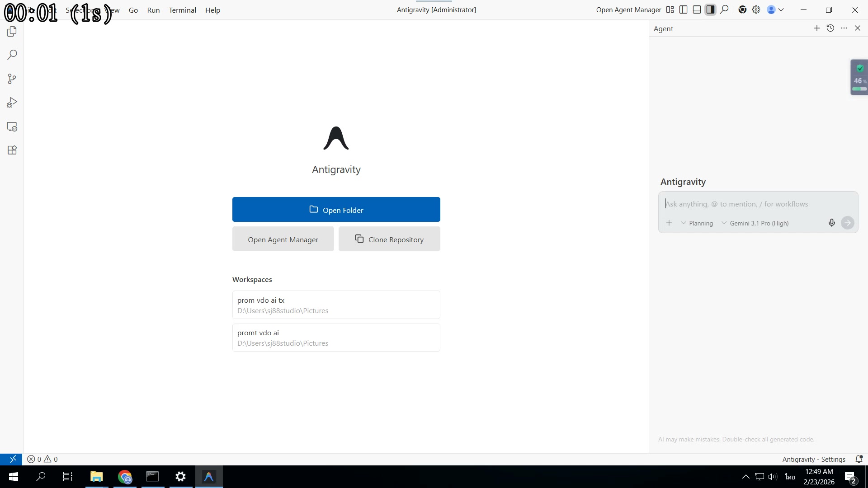Image resolution: width=868 pixels, height=488 pixels.
Task: Open the Gemini 3.1 Pro model dropdown
Action: pyautogui.click(x=755, y=223)
